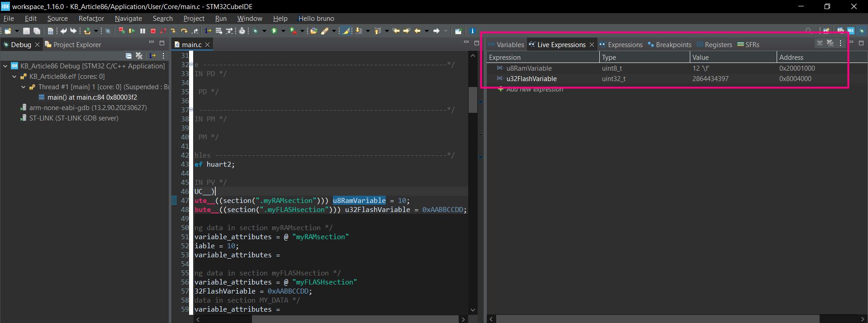Click the Step Over icon
The height and width of the screenshot is (323, 868).
(x=184, y=31)
